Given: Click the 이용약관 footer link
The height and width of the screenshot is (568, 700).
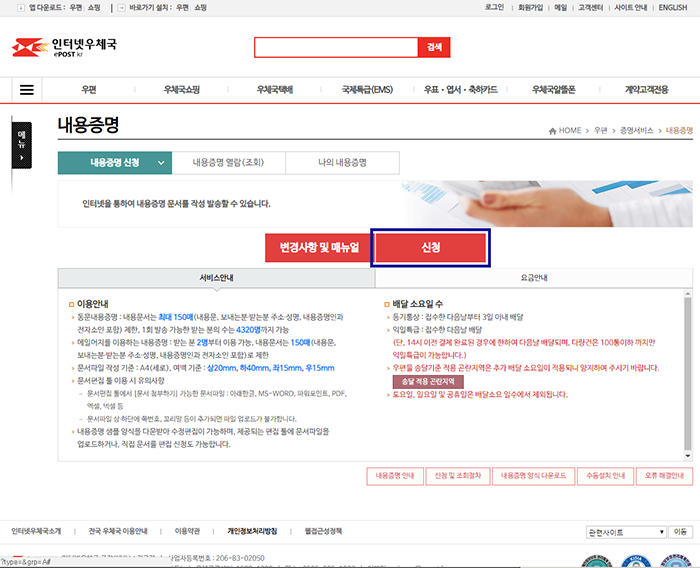Looking at the screenshot, I should tap(187, 531).
